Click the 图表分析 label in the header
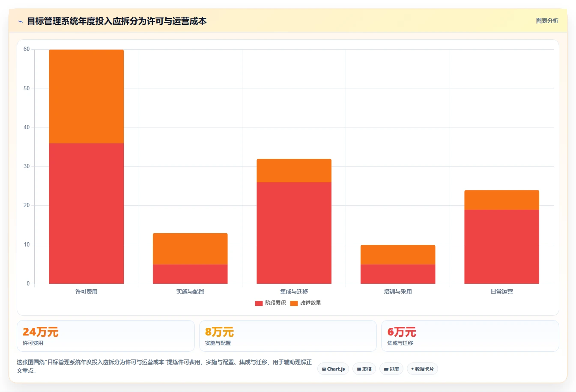Screen dimensions: 576x392 pyautogui.click(x=547, y=21)
